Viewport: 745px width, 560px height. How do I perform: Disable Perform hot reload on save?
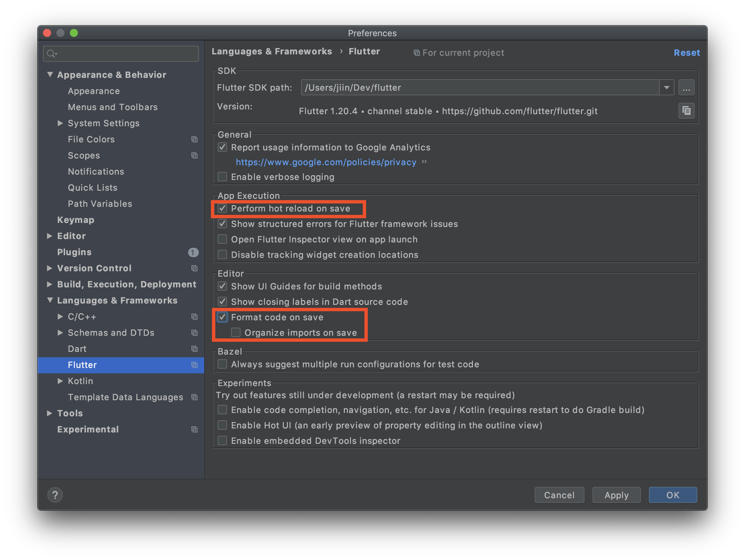tap(222, 208)
